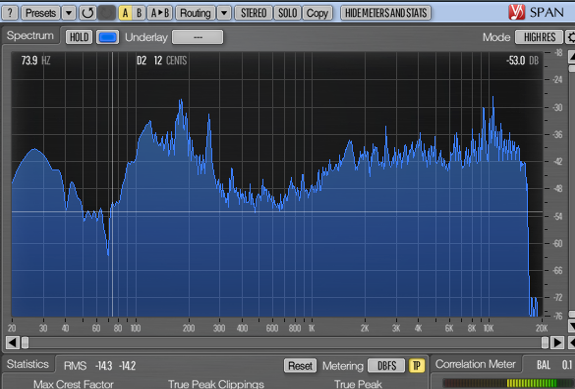575x389 pixels.
Task: Click the correlation meter bar
Action: tap(508, 384)
